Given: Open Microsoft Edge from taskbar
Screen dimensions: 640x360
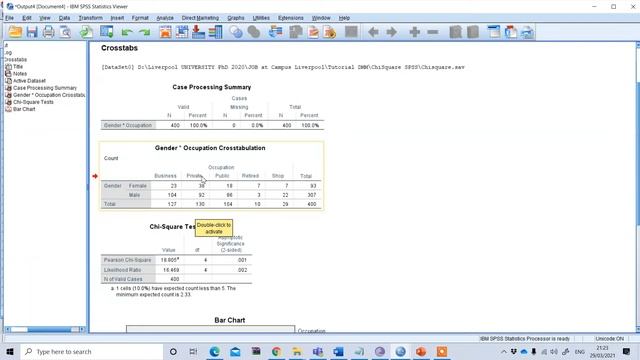Looking at the screenshot, I should (215, 351).
